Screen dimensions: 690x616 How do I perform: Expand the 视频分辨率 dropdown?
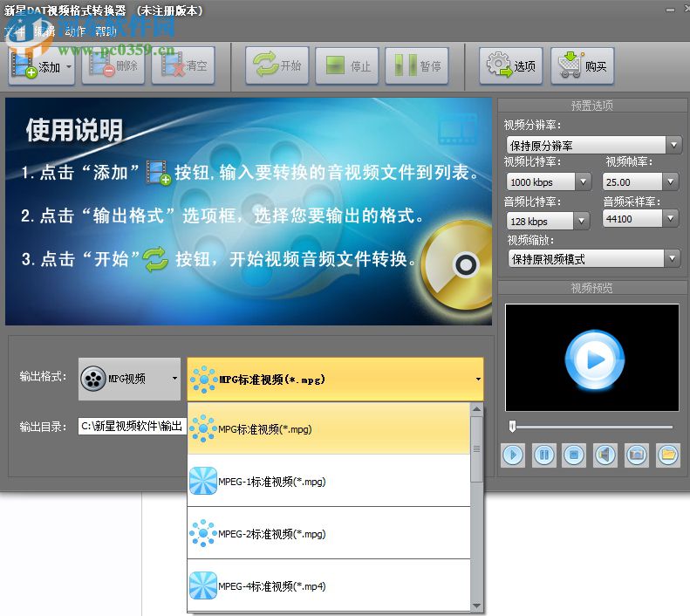click(x=673, y=145)
